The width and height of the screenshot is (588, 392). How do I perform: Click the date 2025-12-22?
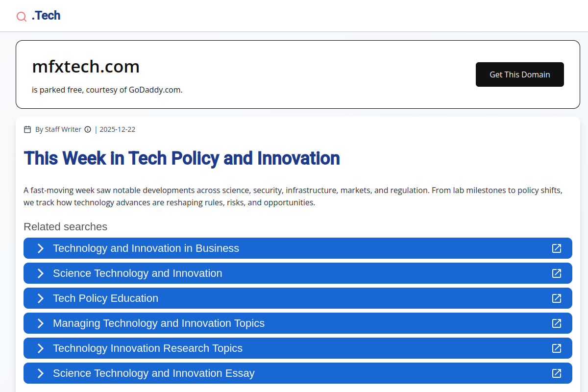117,129
